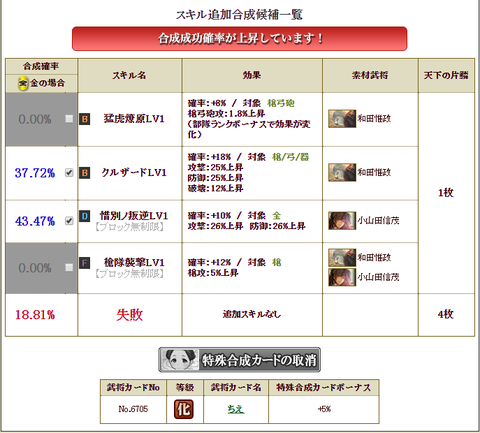Click the 小山田信茂 name in the 惜別ノ叛逆 row
Screen dimensions: 480x433
pos(378,220)
